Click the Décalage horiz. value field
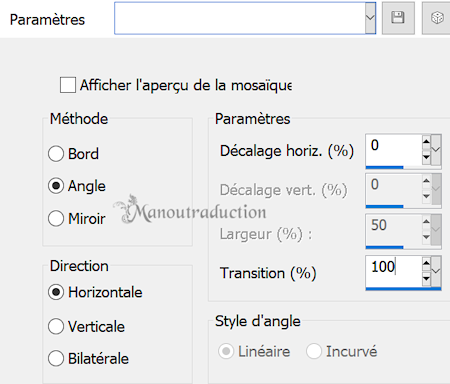 [394, 150]
